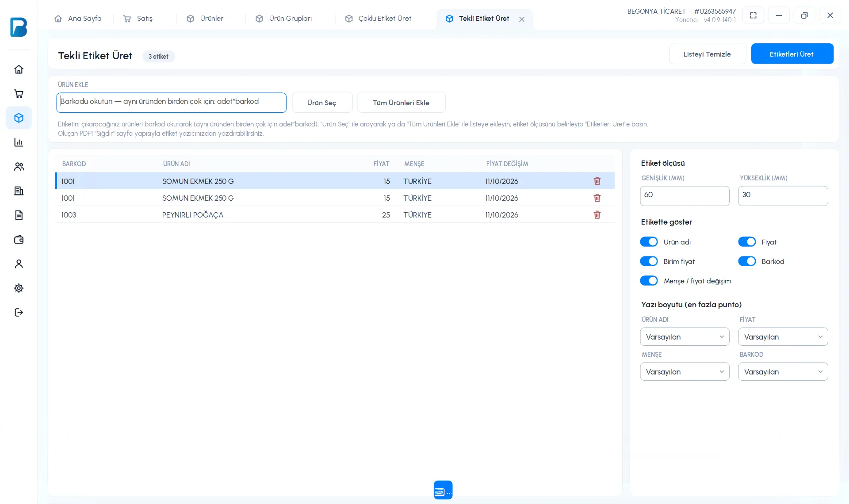Click the YÜKSEKLİK (MM) height field
849x504 pixels.
[x=783, y=195]
